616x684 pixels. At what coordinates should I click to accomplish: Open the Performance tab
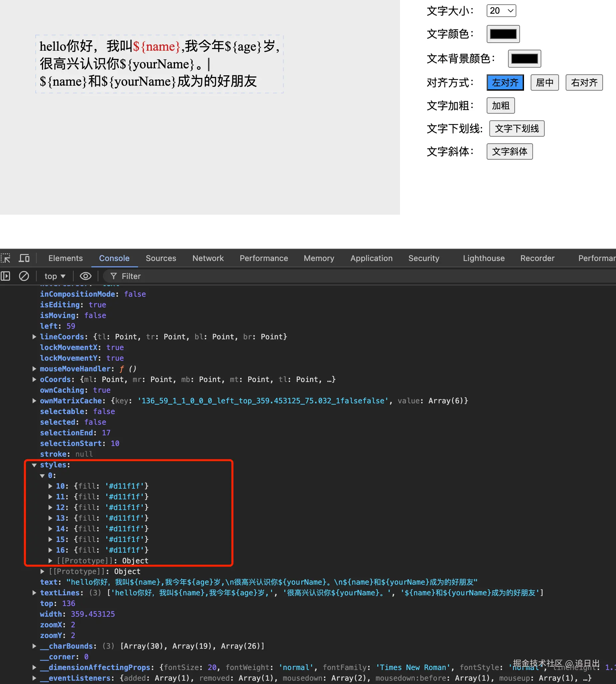click(264, 258)
